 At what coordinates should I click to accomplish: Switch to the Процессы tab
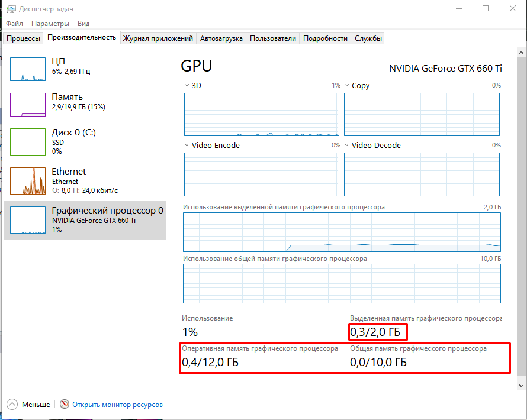(23, 38)
